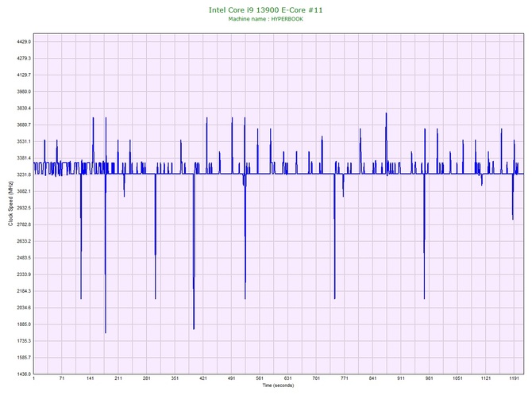Click the 4129.7 y-axis tick label
Viewport: 532px width, 399px height.
[x=24, y=75]
